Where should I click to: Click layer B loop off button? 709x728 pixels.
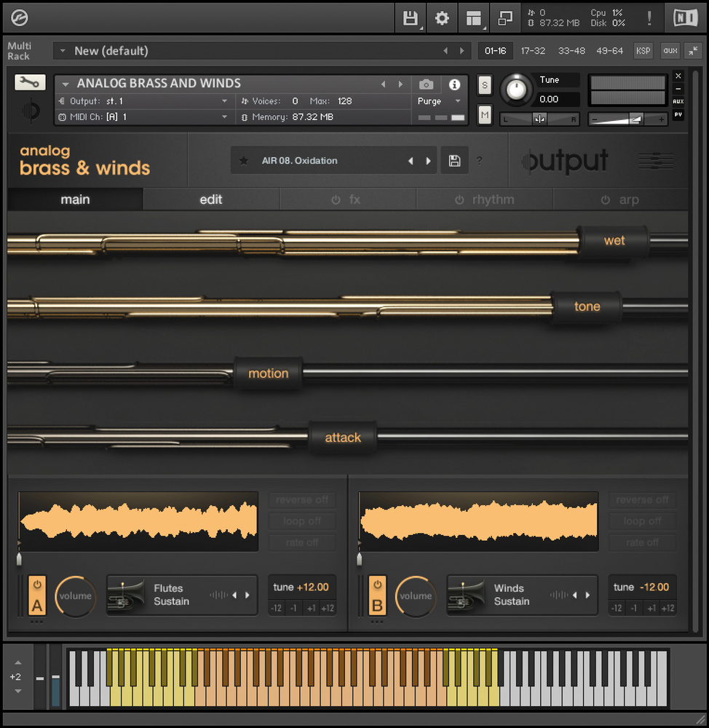(643, 521)
